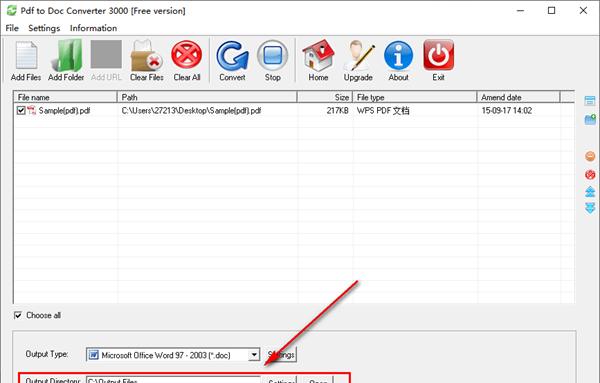Move file up with blue up arrows

coord(590,192)
